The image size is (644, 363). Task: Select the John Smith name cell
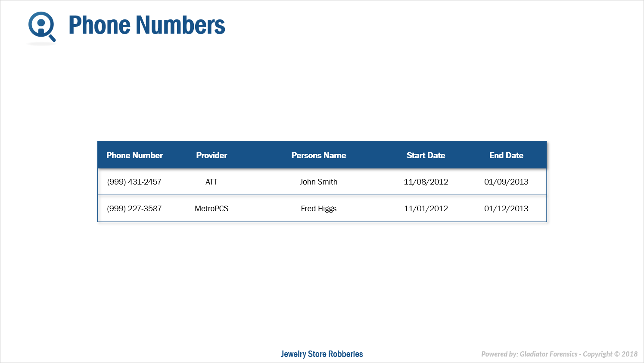318,182
